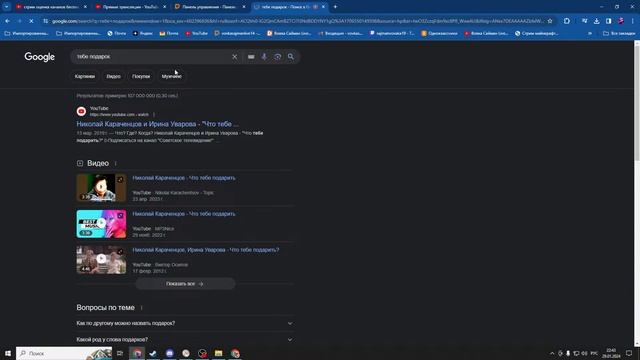The height and width of the screenshot is (360, 640).
Task: Open the options dots beside the Видео heading
Action: 116,163
